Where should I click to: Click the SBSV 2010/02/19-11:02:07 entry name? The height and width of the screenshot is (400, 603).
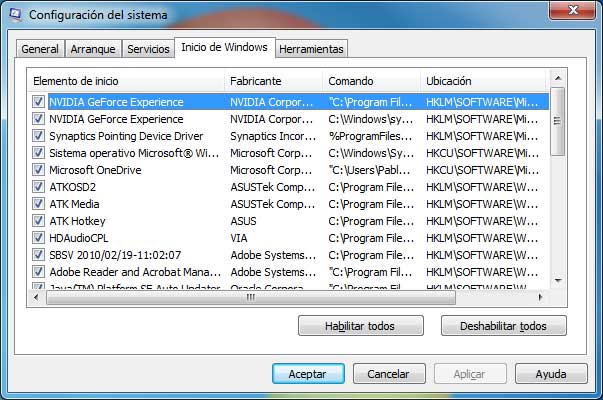coord(115,255)
